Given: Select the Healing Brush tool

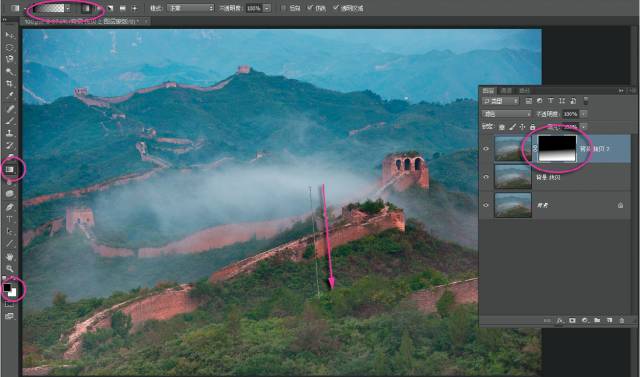Looking at the screenshot, I should coord(9,109).
